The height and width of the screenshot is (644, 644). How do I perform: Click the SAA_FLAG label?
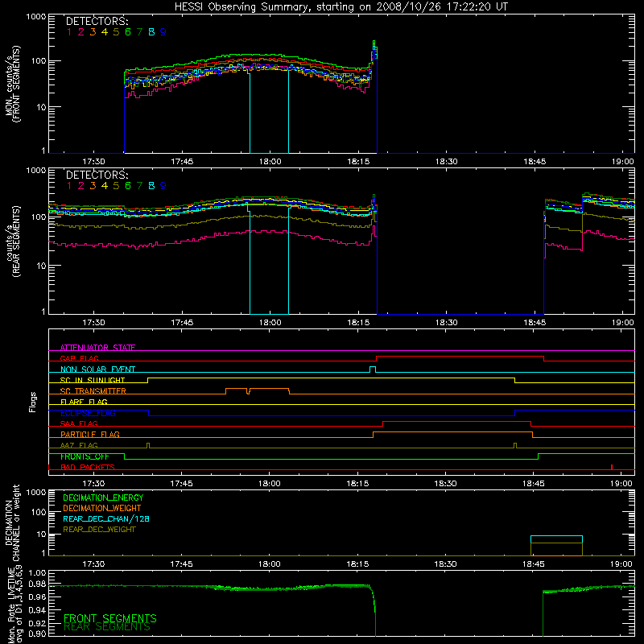click(x=79, y=423)
